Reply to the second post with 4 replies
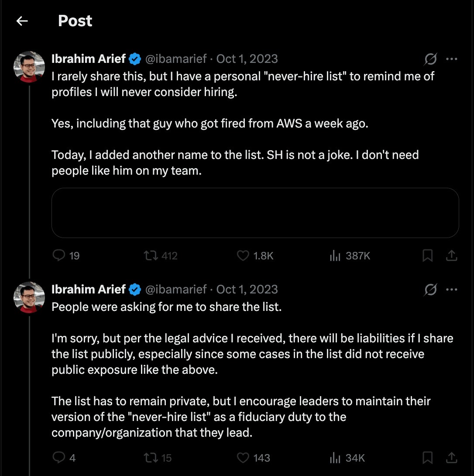474x476 pixels. tap(64, 458)
